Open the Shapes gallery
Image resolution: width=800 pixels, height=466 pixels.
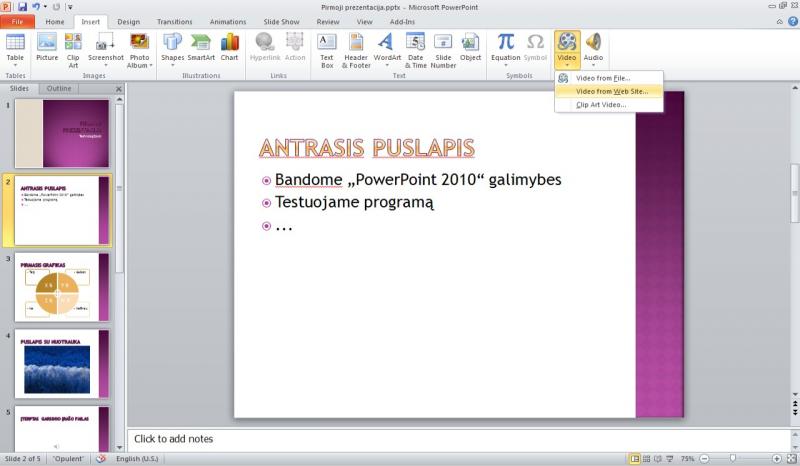coord(172,50)
